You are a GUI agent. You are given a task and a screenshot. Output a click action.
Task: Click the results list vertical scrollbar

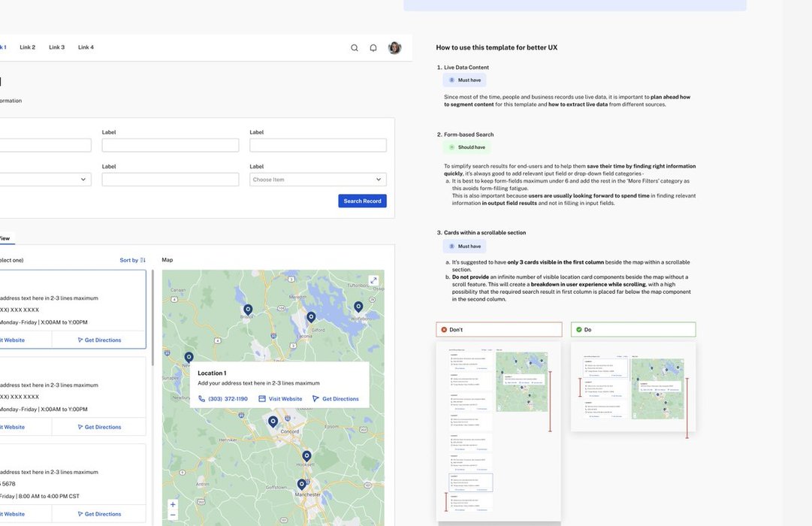click(153, 316)
